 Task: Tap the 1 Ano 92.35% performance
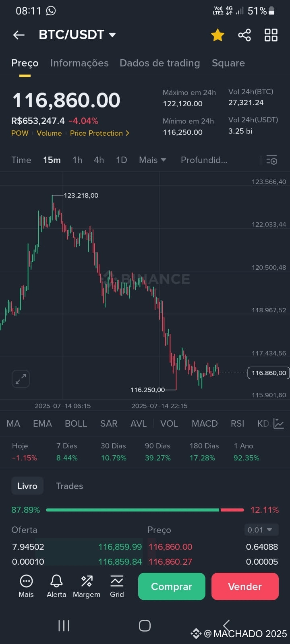click(246, 452)
